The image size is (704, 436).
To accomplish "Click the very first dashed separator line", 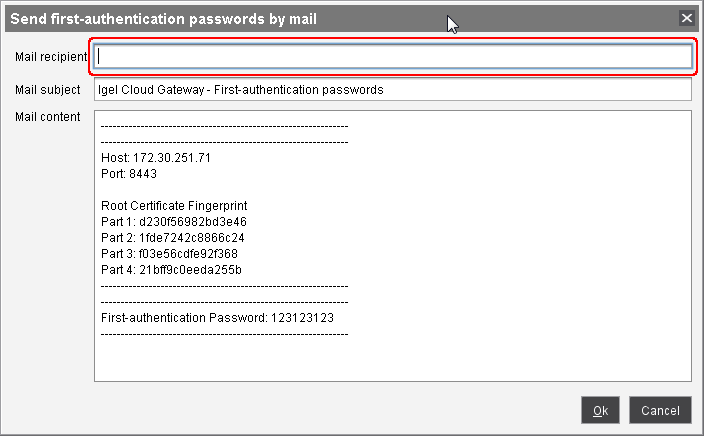I will click(224, 127).
